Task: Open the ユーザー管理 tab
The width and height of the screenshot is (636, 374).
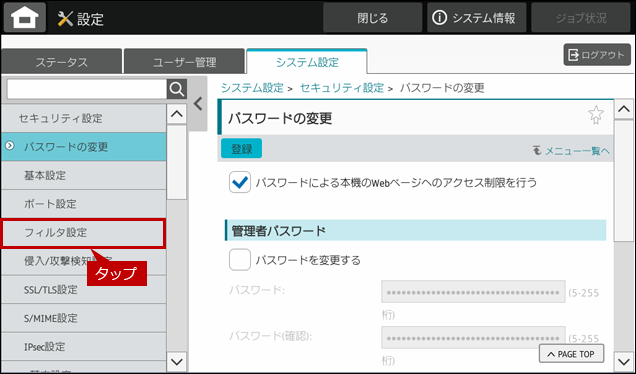Action: (x=185, y=62)
